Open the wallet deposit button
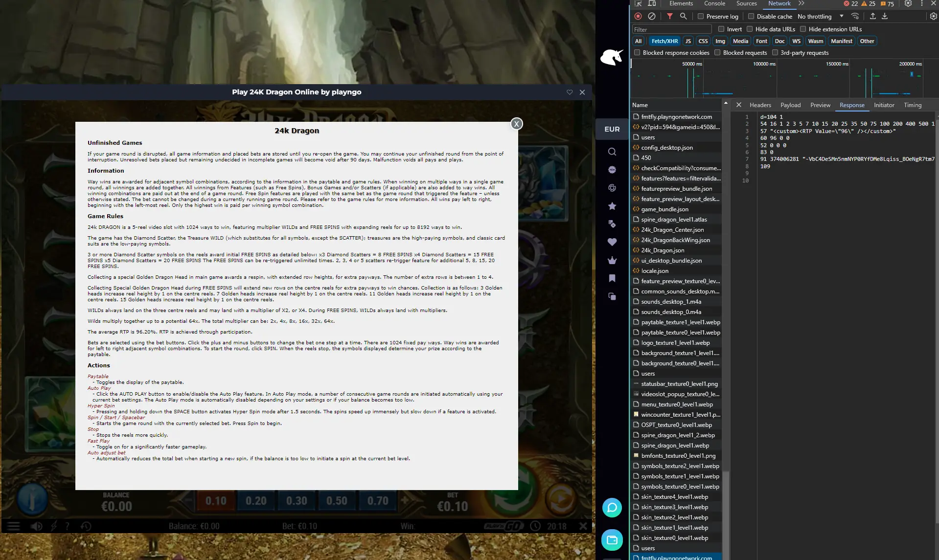This screenshot has height=560, width=939. pyautogui.click(x=612, y=540)
